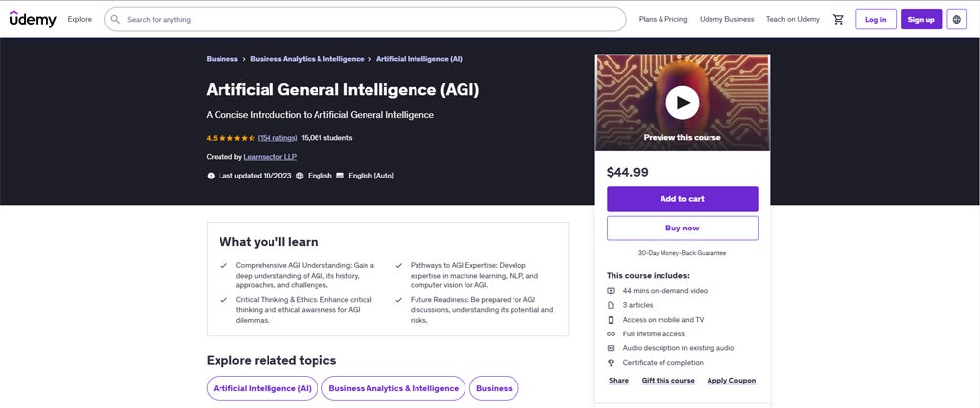Click the certificate trophy icon
980x408 pixels.
tap(612, 363)
